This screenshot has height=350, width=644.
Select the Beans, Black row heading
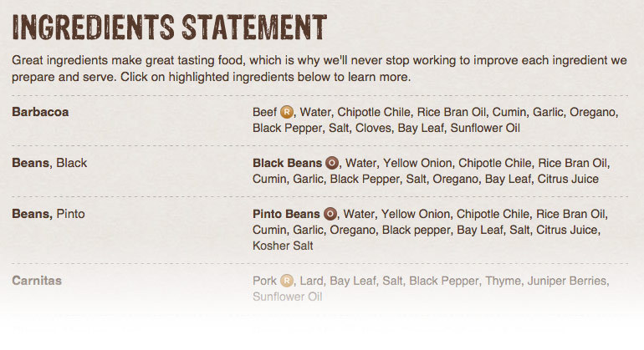(x=49, y=163)
